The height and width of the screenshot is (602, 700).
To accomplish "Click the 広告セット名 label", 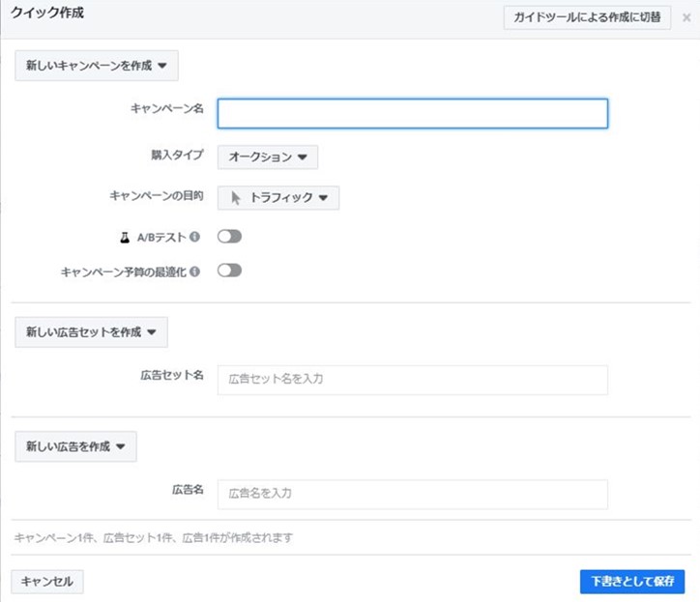I will tap(172, 375).
